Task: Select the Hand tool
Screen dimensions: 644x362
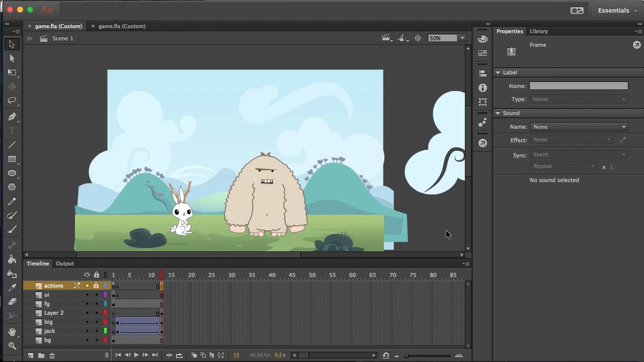Action: [12, 332]
